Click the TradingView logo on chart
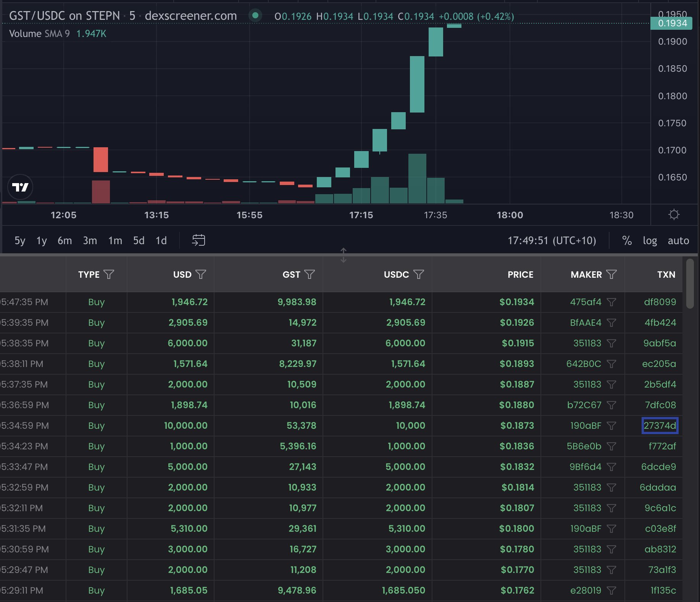 [x=20, y=187]
